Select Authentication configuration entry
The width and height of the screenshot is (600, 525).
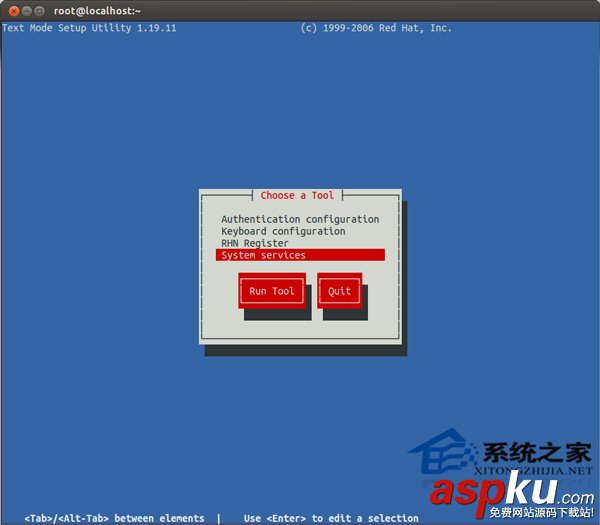(x=300, y=219)
